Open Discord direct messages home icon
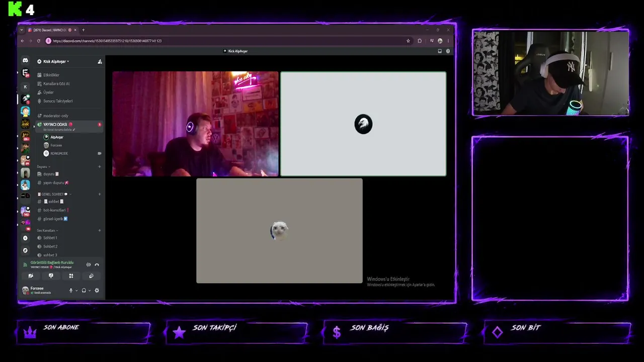This screenshot has height=362, width=644. 25,61
